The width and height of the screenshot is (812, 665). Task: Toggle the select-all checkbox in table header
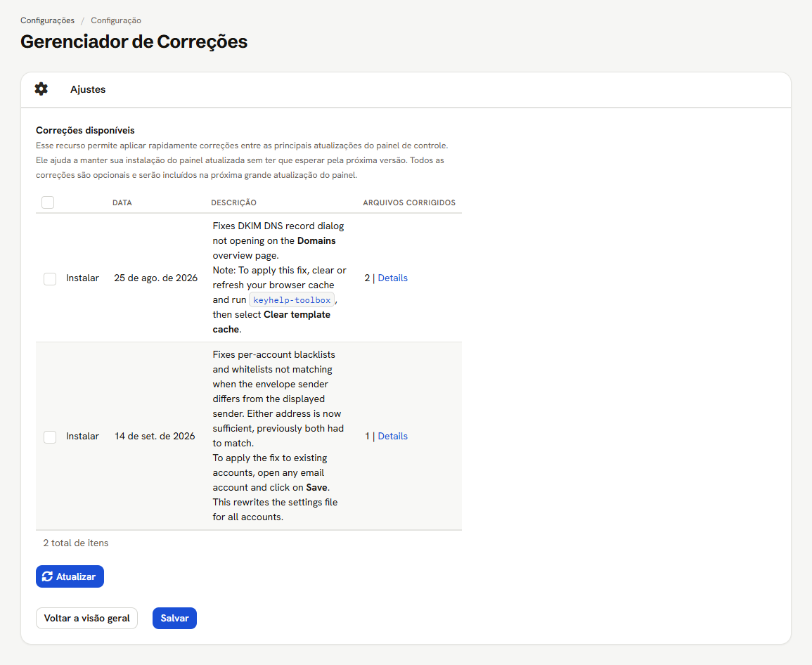(x=48, y=202)
